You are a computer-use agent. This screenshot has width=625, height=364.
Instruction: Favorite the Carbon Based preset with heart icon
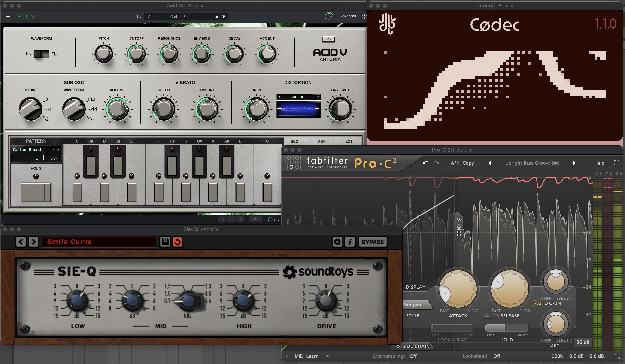click(148, 17)
